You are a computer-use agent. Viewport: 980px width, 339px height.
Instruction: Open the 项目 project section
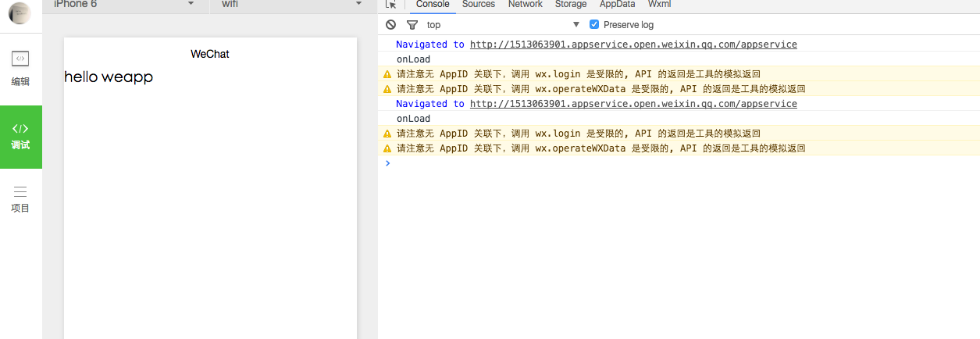(20, 199)
